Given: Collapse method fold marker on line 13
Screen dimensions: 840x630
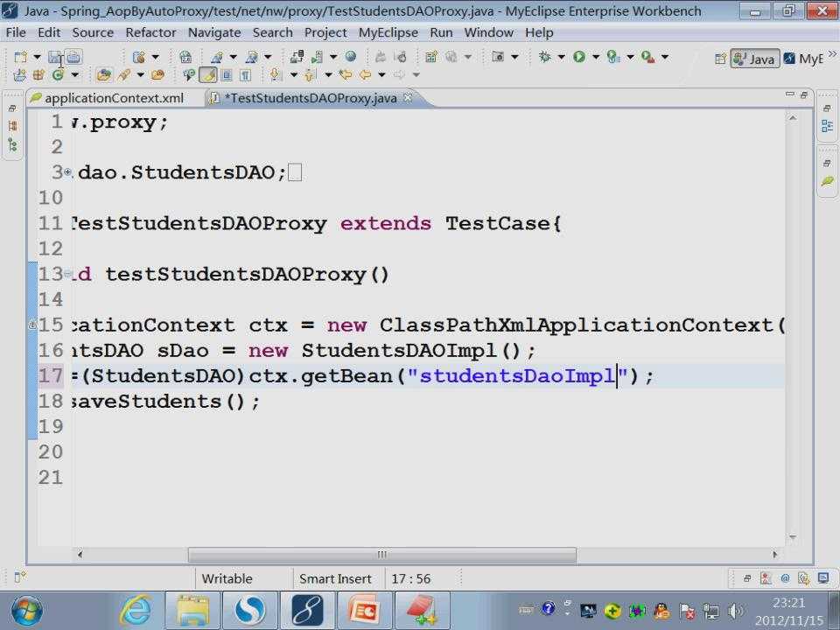Looking at the screenshot, I should coord(68,274).
